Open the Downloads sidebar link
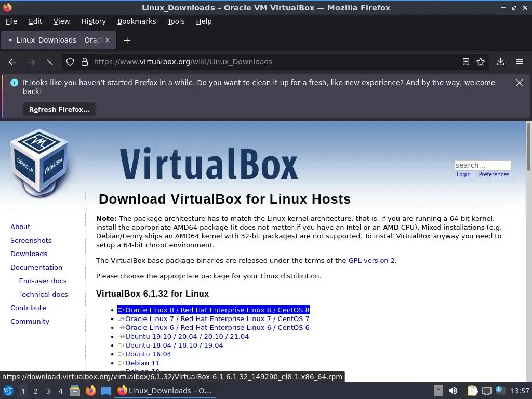The height and width of the screenshot is (399, 532). [29, 254]
